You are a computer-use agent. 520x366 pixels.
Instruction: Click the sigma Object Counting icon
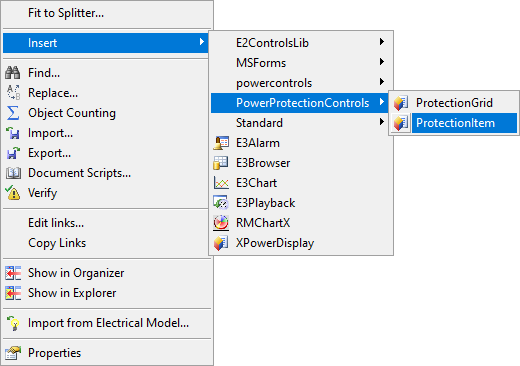tap(13, 113)
